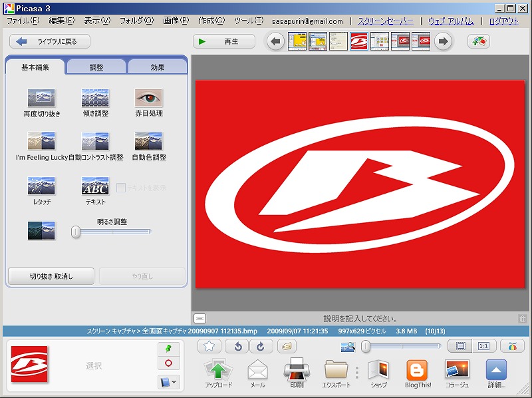The width and height of the screenshot is (532, 398).
Task: Click the zoom slider in bottom toolbar
Action: (402, 346)
